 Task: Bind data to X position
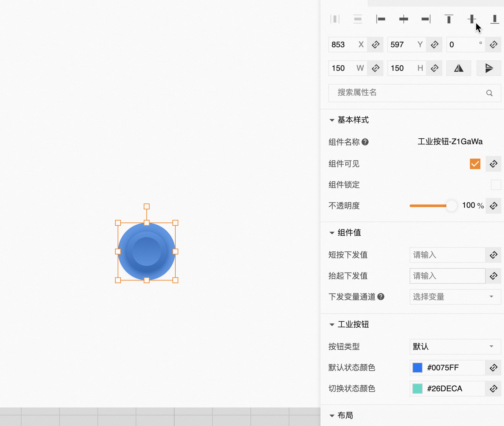[x=376, y=45]
